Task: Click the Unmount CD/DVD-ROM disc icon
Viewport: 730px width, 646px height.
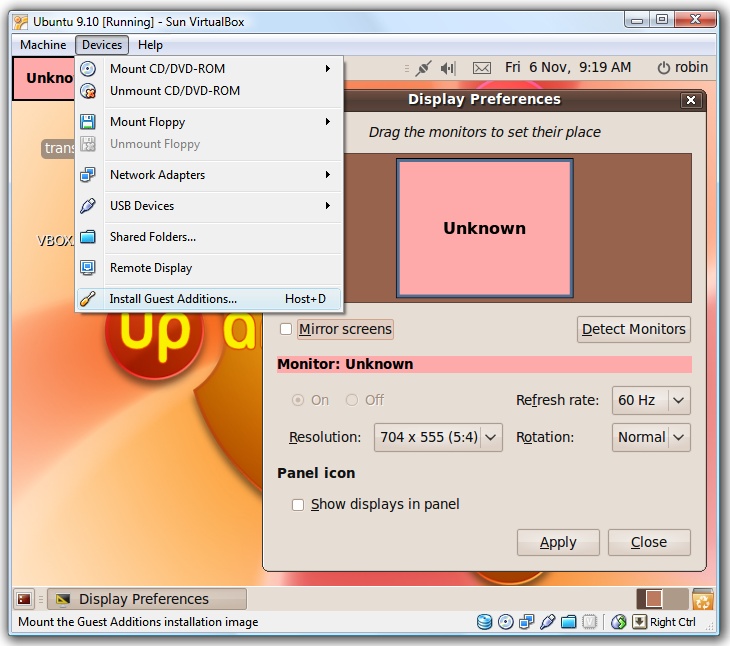Action: (x=88, y=91)
